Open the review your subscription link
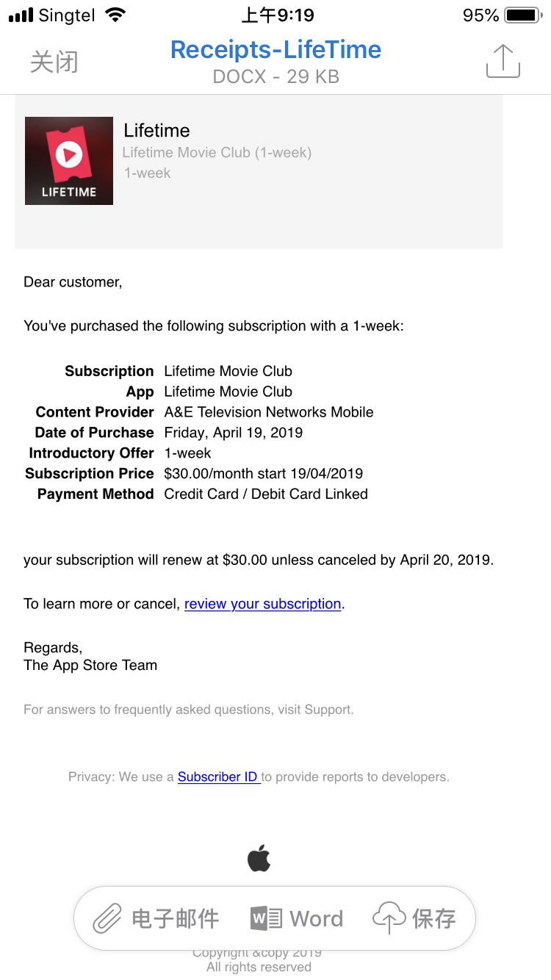Image resolution: width=551 pixels, height=980 pixels. point(262,604)
